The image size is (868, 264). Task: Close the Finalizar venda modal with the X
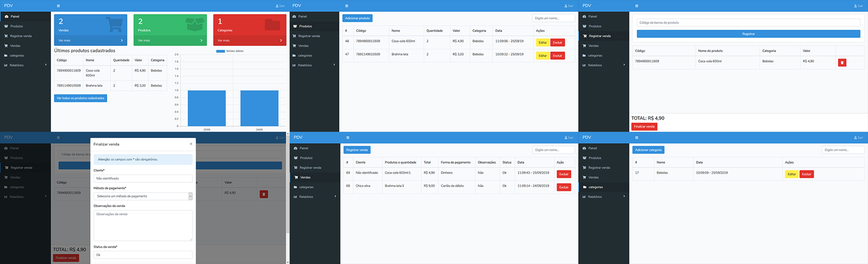pyautogui.click(x=191, y=144)
